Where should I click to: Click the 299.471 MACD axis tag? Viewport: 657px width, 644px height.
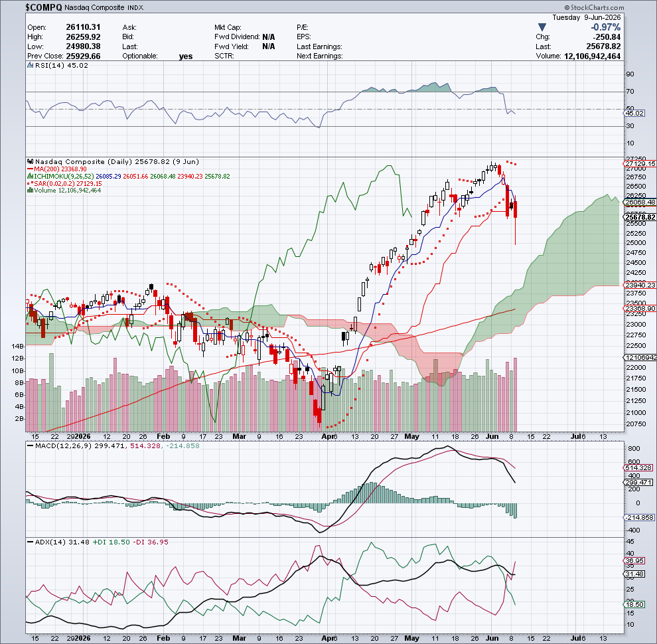[x=638, y=483]
